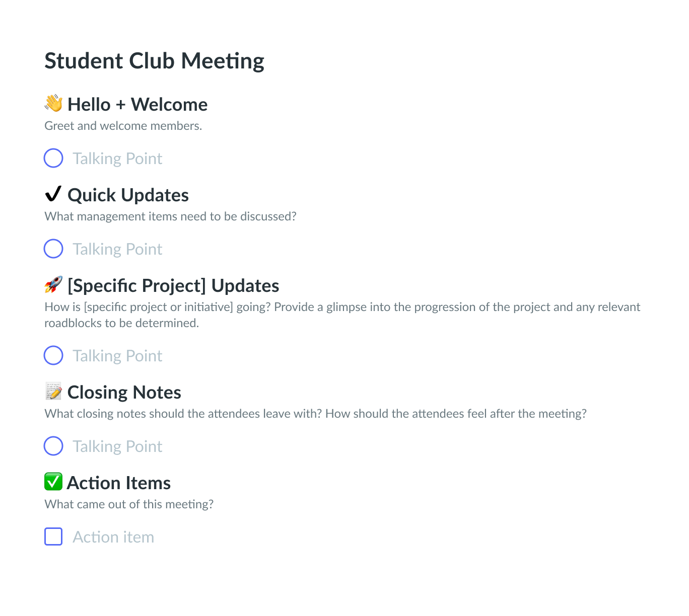Image resolution: width=689 pixels, height=616 pixels.
Task: Check the Action item checkbox
Action: click(x=53, y=536)
